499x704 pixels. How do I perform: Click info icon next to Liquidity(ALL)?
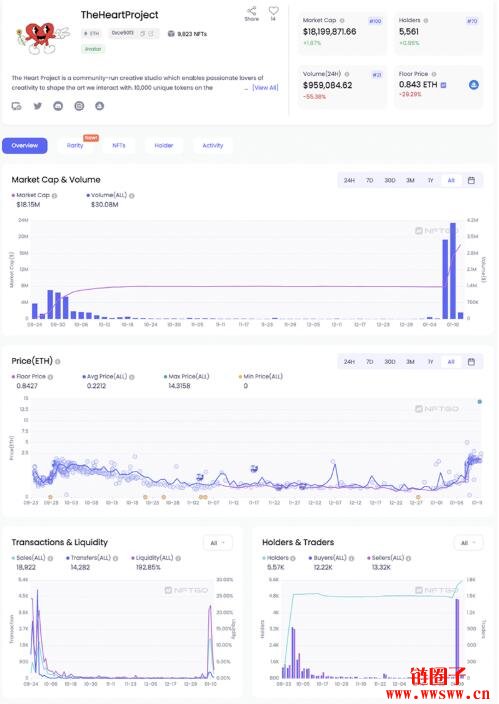178,558
